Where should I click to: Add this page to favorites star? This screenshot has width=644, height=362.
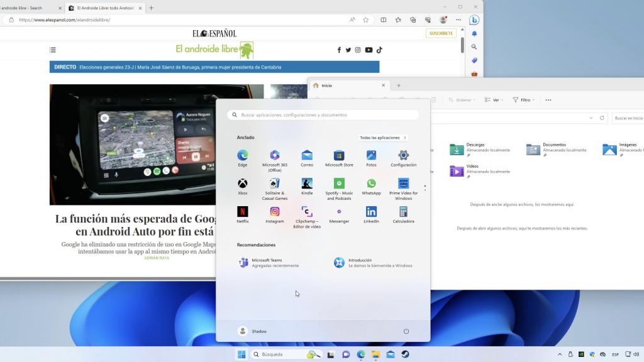(x=365, y=19)
